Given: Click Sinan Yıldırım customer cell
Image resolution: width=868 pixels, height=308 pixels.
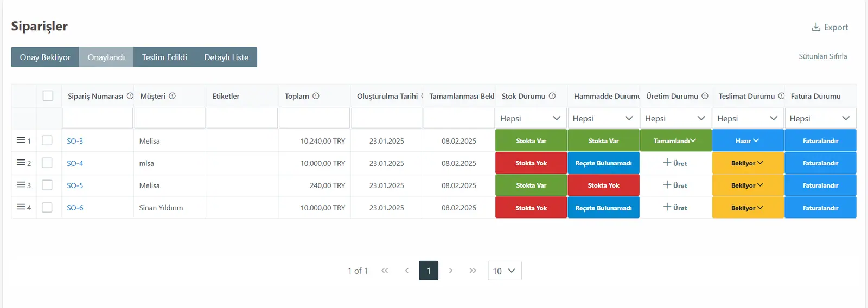Looking at the screenshot, I should (170, 208).
